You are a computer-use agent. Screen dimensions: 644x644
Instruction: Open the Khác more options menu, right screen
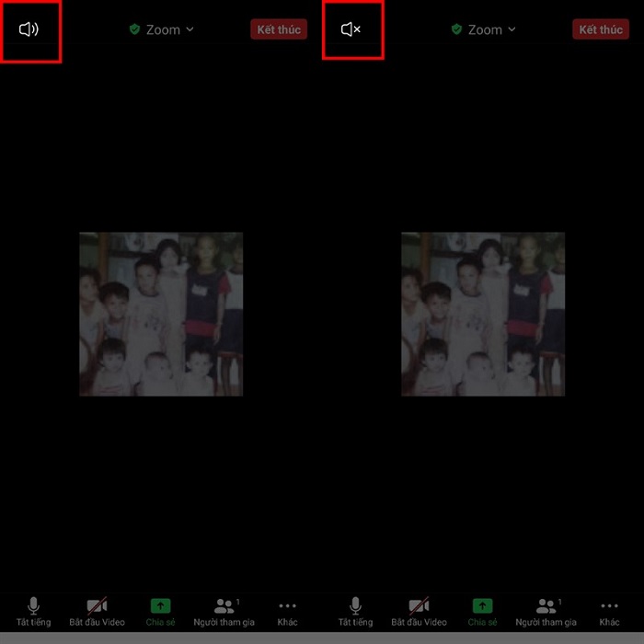[x=609, y=611]
